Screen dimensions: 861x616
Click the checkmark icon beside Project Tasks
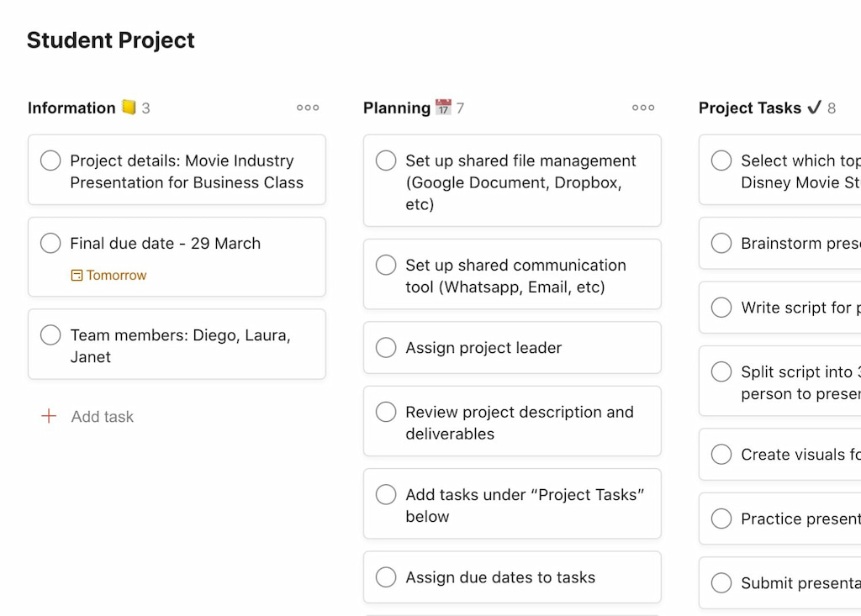pos(812,108)
